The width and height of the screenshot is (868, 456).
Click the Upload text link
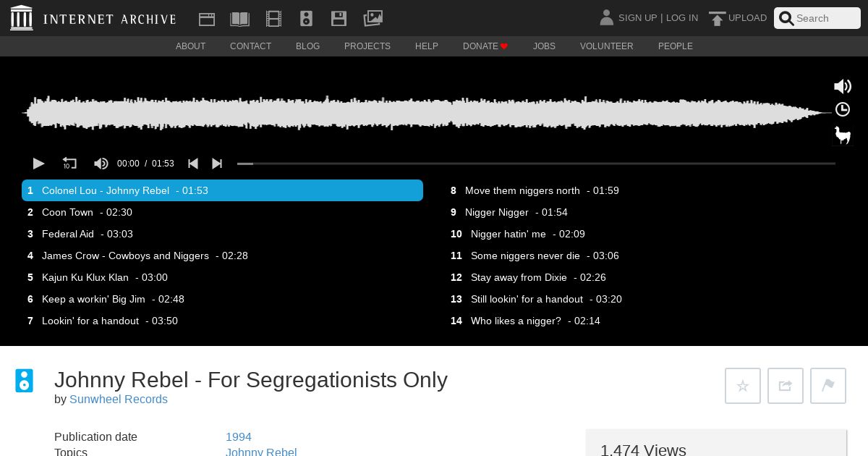(747, 18)
